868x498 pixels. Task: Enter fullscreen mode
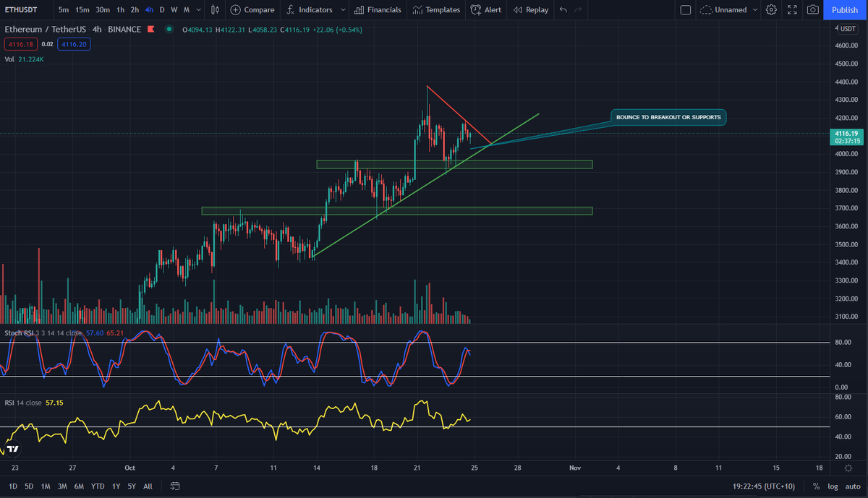792,10
